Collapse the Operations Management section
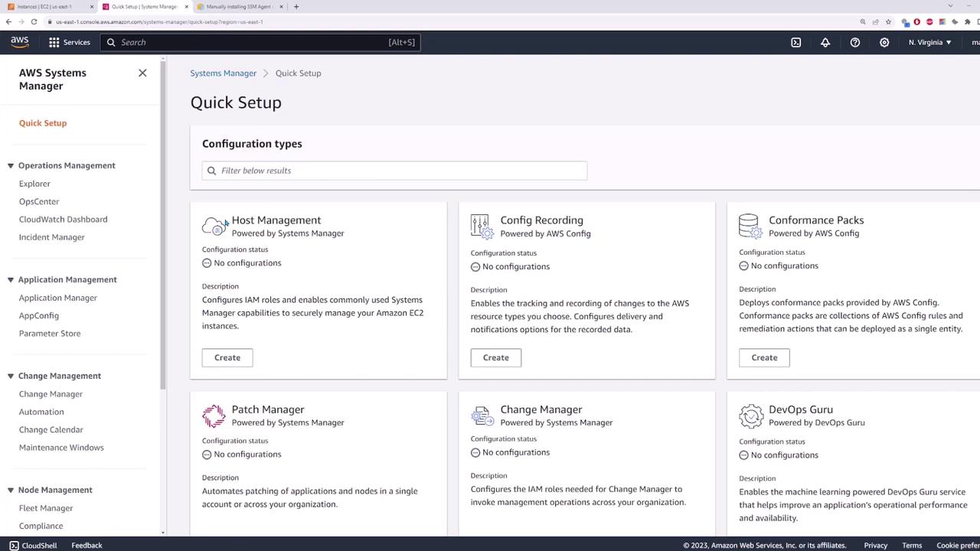980x551 pixels. coord(11,165)
